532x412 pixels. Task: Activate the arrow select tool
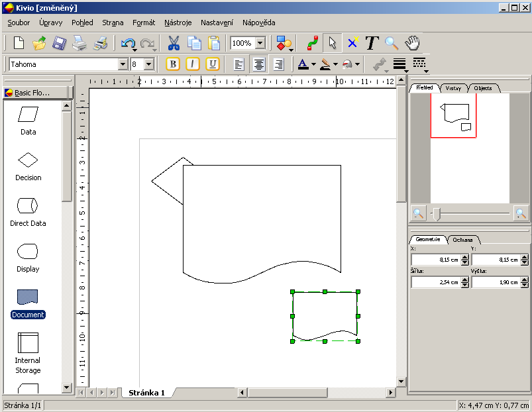[x=332, y=43]
